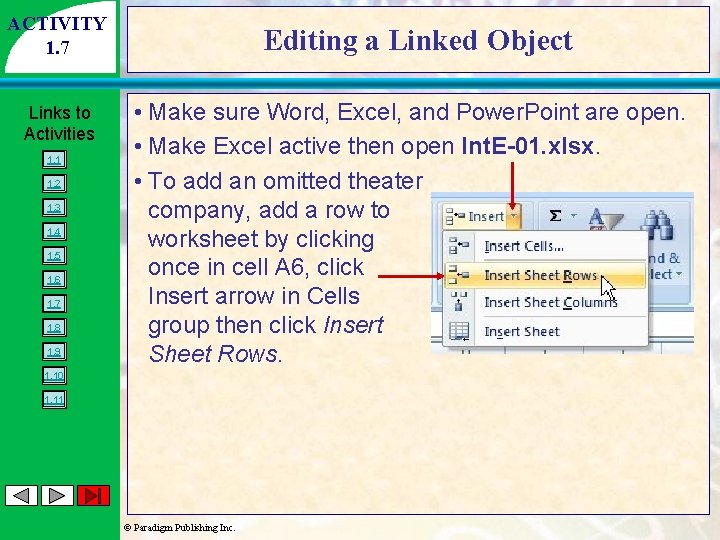Go to previous slide with left arrow
This screenshot has height=540, width=720.
pyautogui.click(x=21, y=495)
